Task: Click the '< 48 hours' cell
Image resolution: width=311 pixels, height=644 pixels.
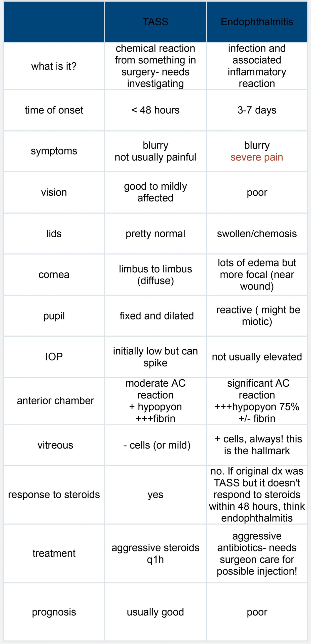Action: pyautogui.click(x=155, y=110)
